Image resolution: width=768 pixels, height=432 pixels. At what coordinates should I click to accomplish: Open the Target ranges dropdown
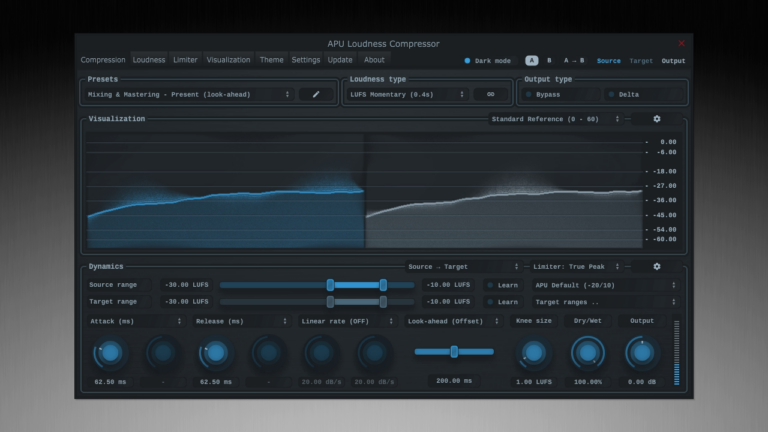(x=606, y=302)
